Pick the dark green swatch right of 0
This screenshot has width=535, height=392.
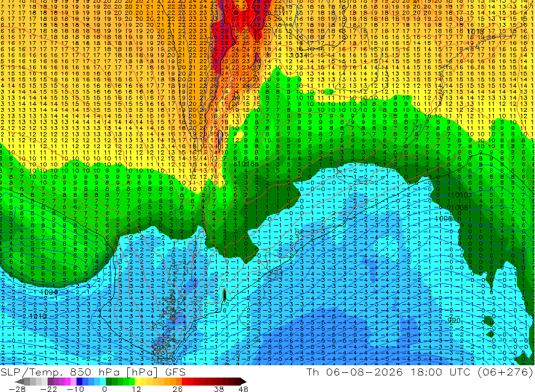coord(109,381)
